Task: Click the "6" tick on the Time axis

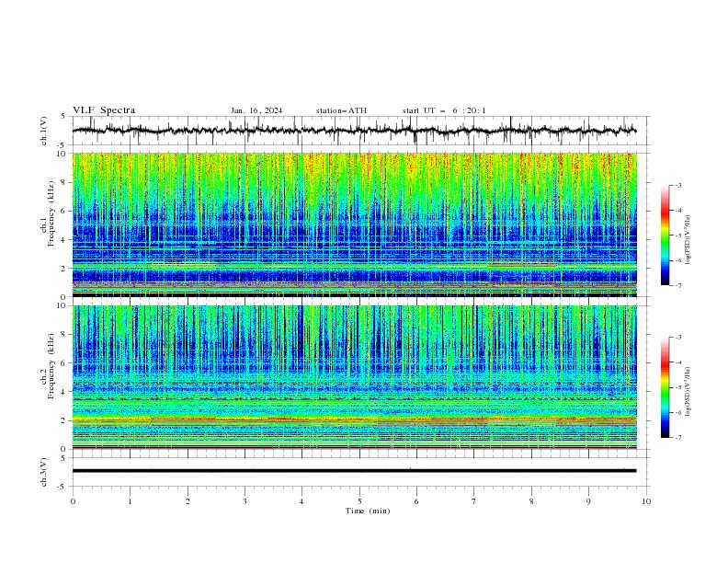Action: [416, 501]
